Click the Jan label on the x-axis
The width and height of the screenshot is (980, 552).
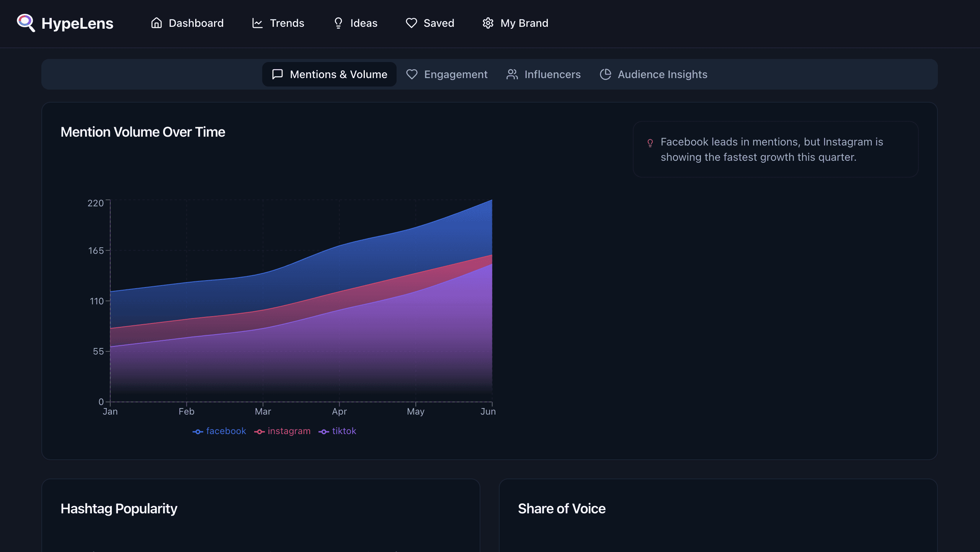pyautogui.click(x=110, y=412)
